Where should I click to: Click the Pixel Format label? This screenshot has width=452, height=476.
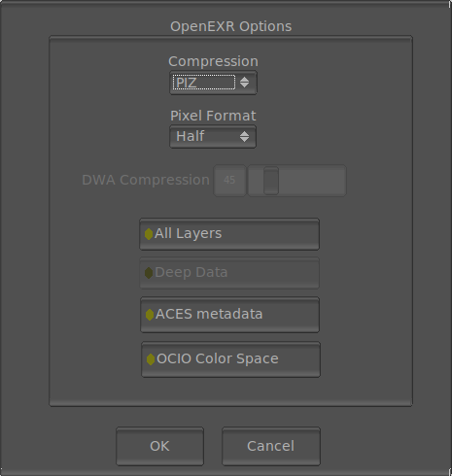[213, 116]
